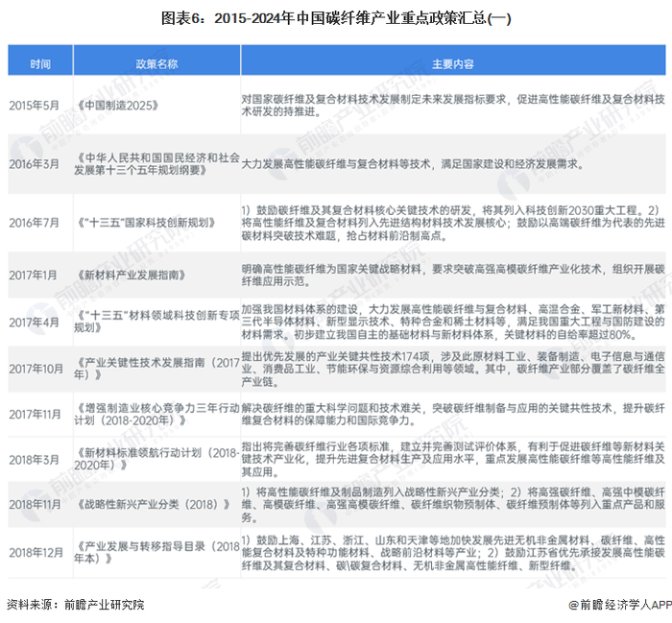
Task: Select the 《中国制造2025》 policy name
Action: pos(117,106)
